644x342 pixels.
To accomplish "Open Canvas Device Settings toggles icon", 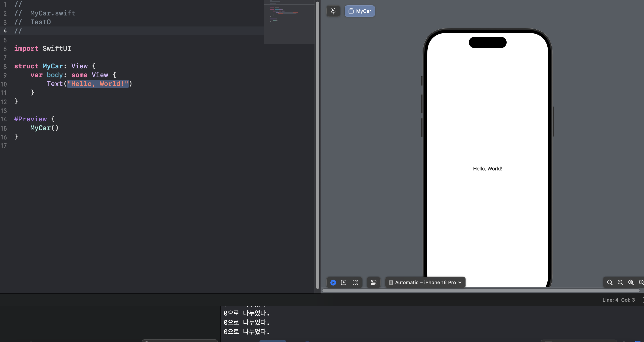I will point(374,282).
